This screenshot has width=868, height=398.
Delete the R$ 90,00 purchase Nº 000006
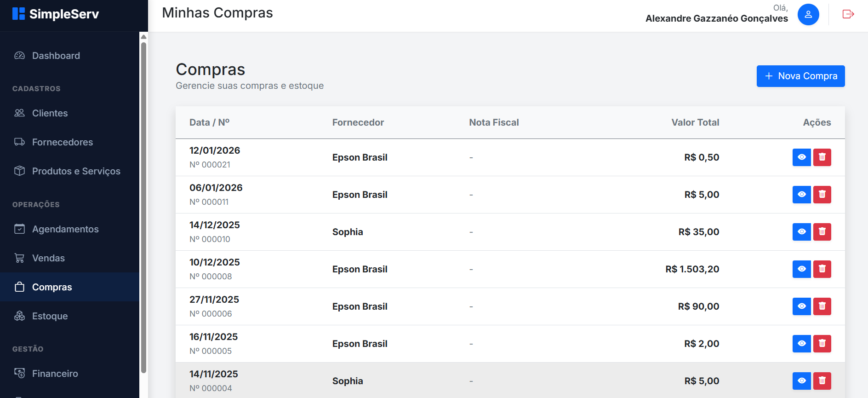pos(822,306)
